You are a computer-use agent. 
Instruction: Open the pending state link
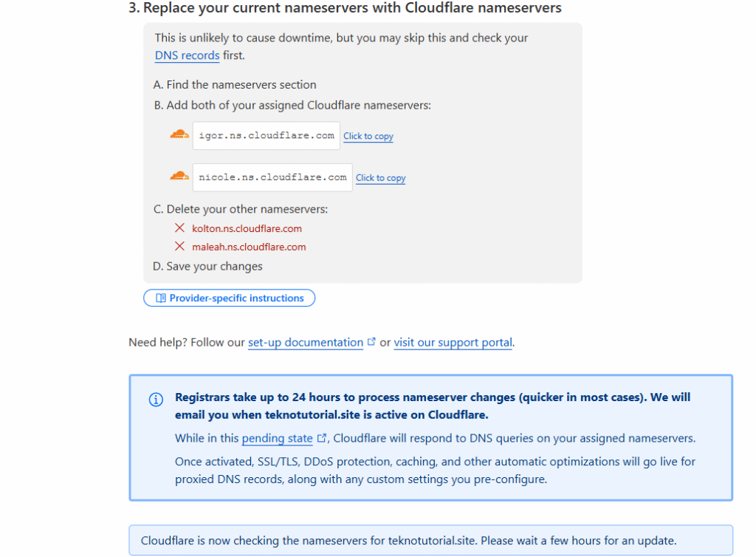click(x=278, y=438)
